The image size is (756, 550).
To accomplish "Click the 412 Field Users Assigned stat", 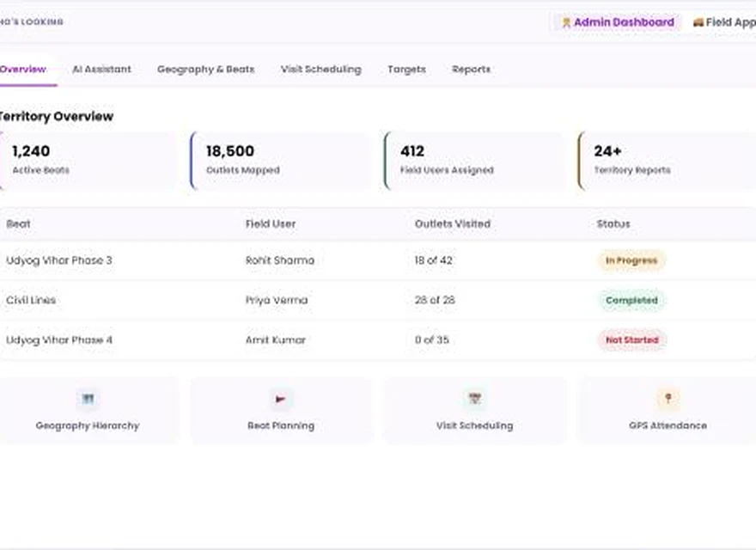I will pos(474,160).
